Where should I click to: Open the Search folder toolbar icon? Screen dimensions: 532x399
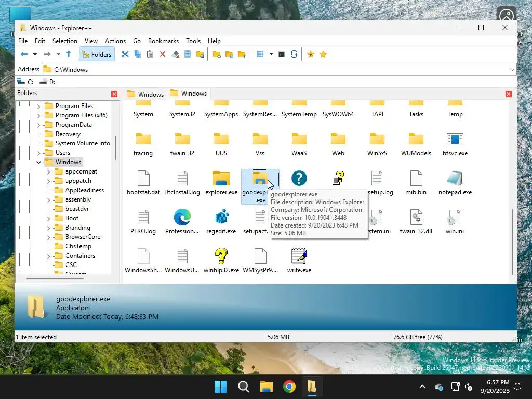click(200, 54)
